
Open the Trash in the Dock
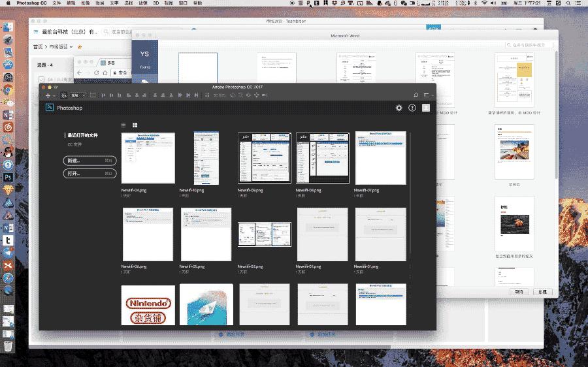[x=8, y=345]
